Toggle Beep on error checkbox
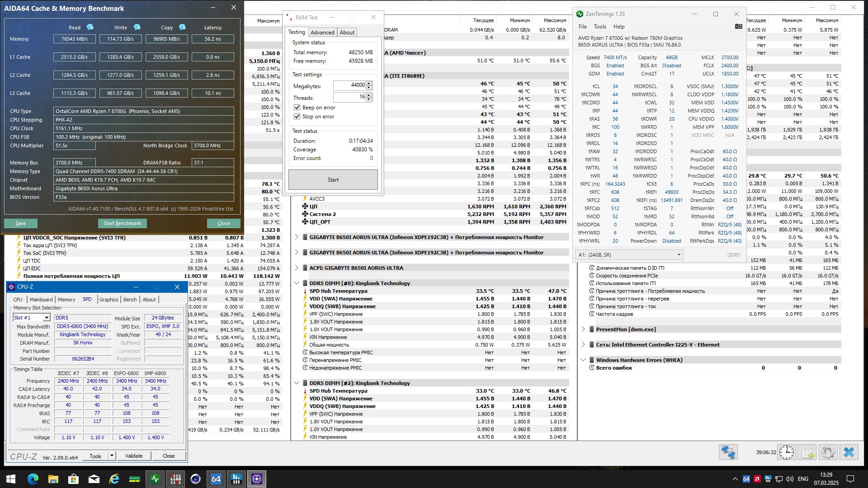Image resolution: width=868 pixels, height=488 pixels. click(297, 108)
